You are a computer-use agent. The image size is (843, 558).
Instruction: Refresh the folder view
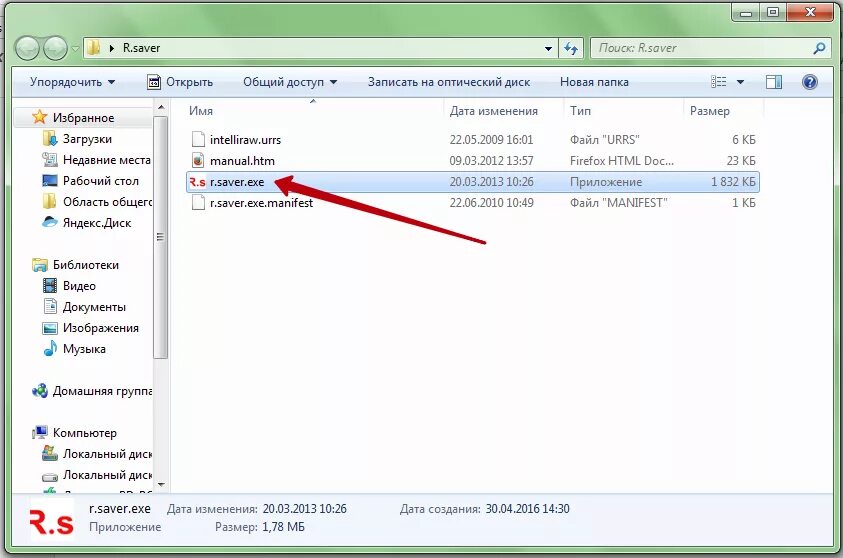[571, 48]
